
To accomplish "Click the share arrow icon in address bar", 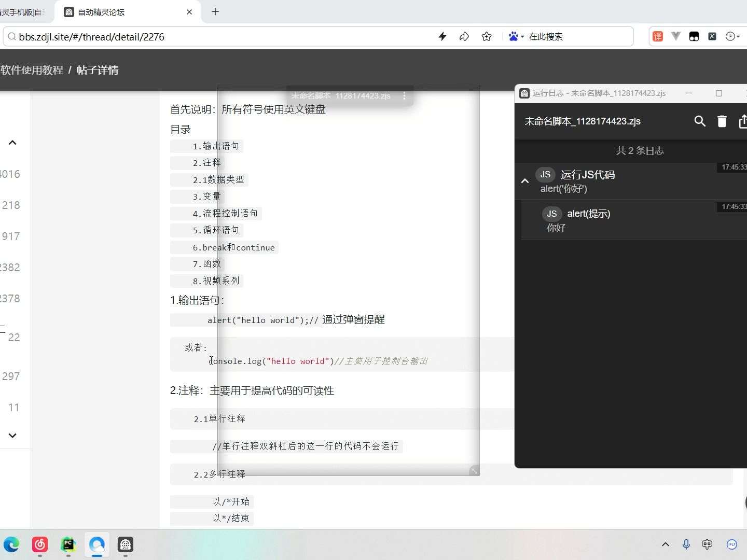I will pos(464,36).
